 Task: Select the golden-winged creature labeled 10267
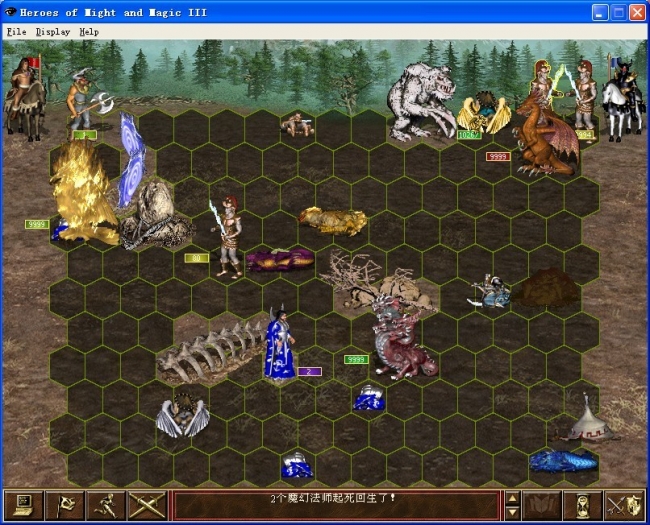click(x=484, y=112)
